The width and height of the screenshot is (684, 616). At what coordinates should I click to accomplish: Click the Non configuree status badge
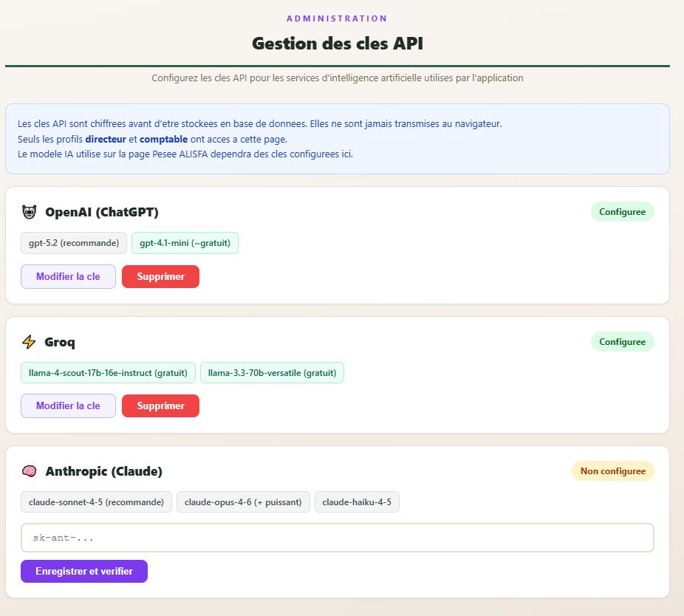(x=612, y=471)
